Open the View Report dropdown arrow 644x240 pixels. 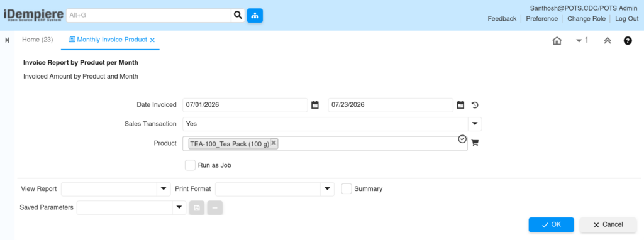(164, 188)
